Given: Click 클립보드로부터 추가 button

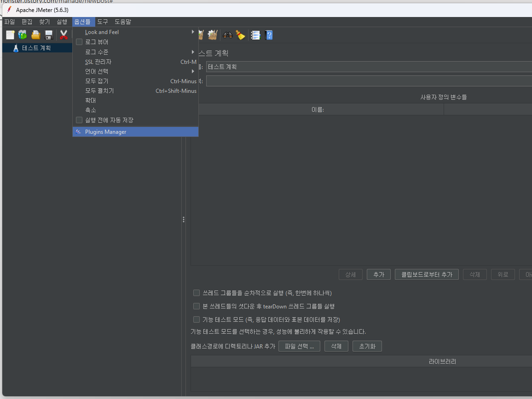Looking at the screenshot, I should coord(427,274).
